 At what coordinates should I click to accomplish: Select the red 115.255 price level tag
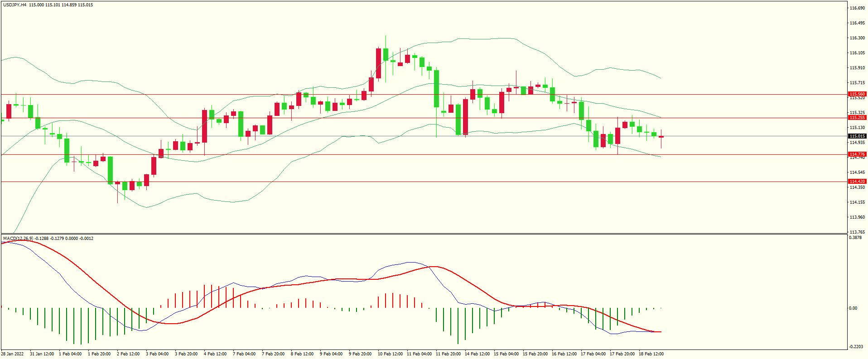pyautogui.click(x=857, y=118)
